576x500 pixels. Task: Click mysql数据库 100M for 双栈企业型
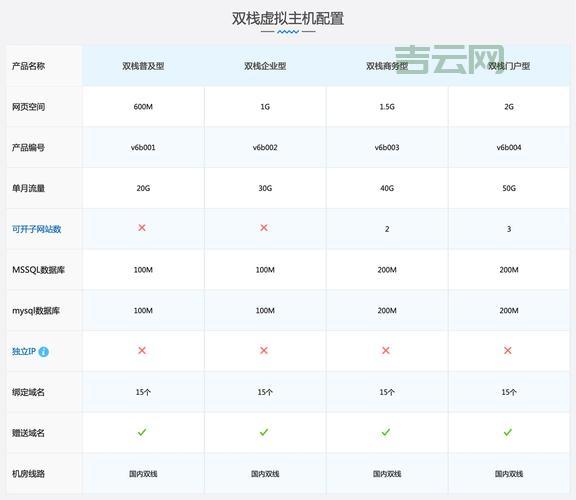(x=265, y=311)
